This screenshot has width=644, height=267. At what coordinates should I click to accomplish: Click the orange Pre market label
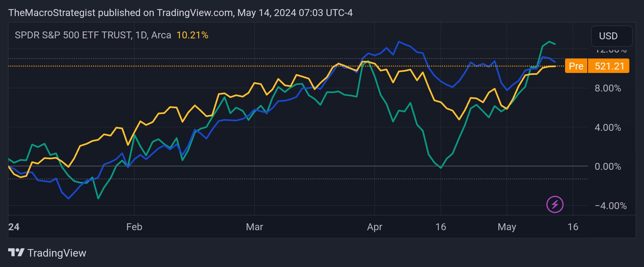(576, 66)
